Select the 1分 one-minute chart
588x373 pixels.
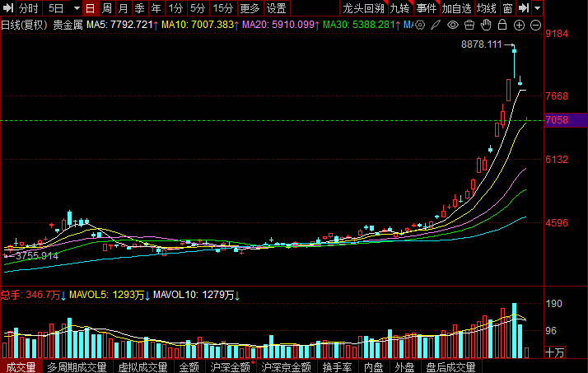(175, 8)
